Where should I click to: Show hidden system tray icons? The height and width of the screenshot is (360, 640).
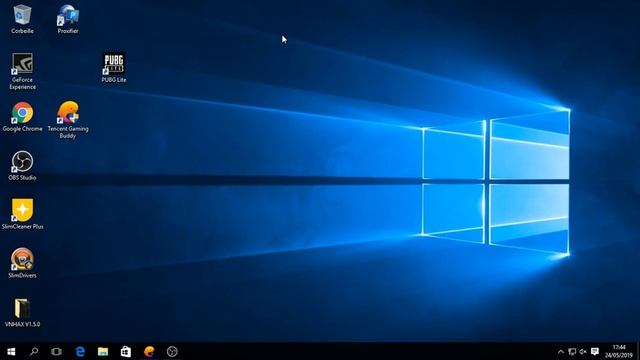561,351
